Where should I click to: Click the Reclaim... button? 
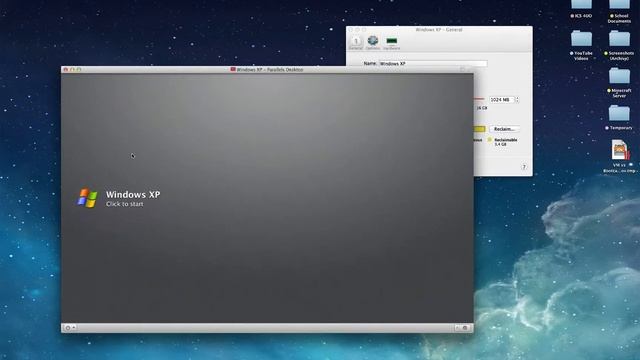pyautogui.click(x=504, y=129)
